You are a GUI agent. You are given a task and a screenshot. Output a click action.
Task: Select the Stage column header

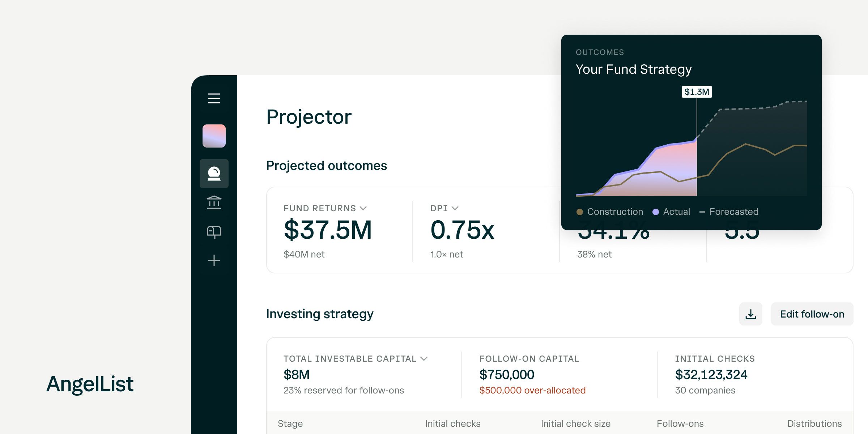(290, 423)
